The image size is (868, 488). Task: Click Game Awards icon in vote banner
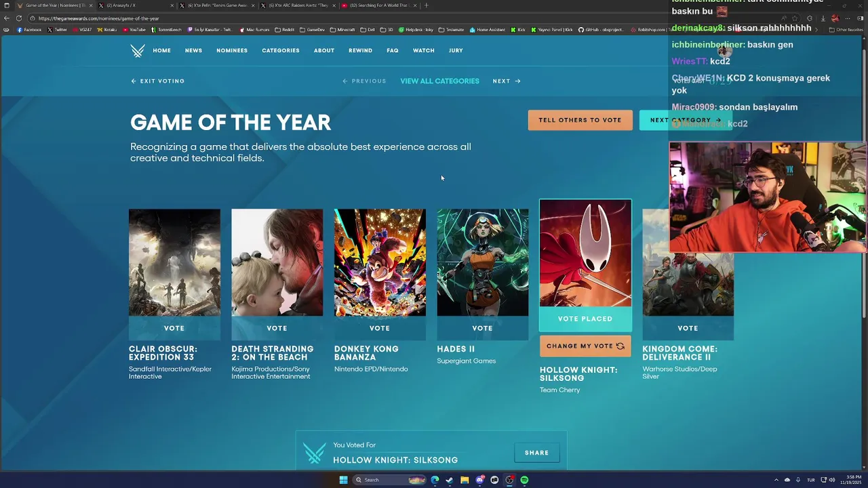314,453
